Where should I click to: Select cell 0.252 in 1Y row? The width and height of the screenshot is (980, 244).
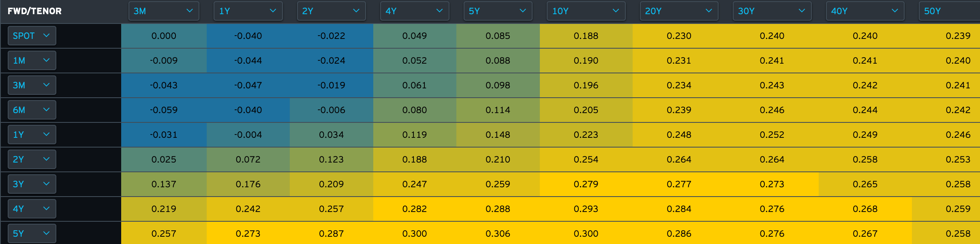coord(772,135)
